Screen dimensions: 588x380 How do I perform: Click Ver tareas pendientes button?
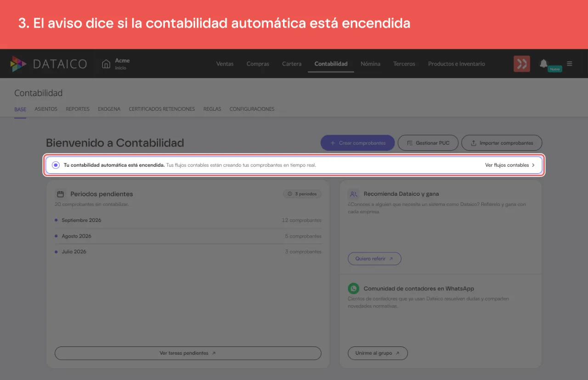point(188,353)
